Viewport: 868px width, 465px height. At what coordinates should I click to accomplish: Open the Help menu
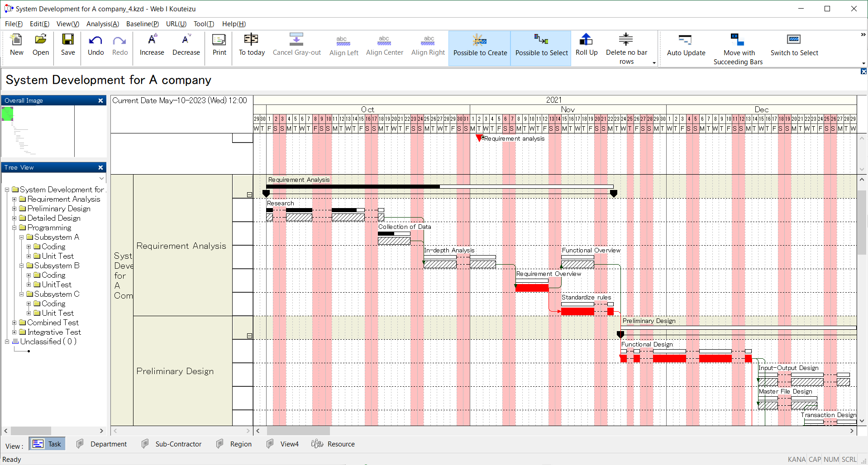tap(234, 24)
